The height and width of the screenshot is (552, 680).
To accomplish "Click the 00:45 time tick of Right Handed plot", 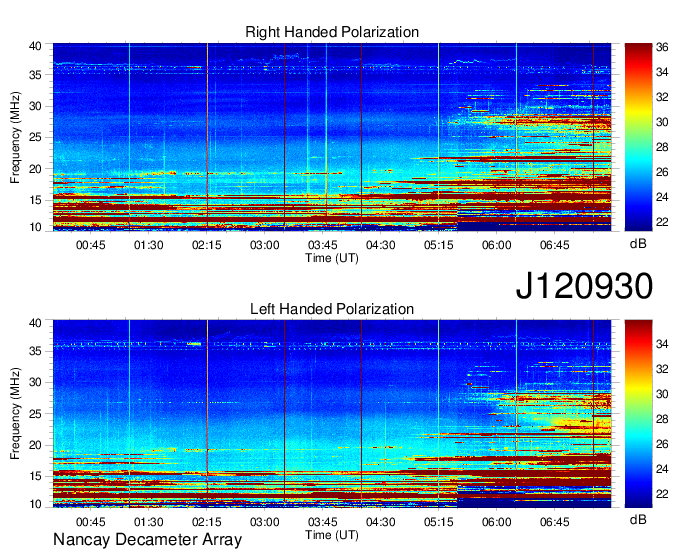I will click(91, 245).
